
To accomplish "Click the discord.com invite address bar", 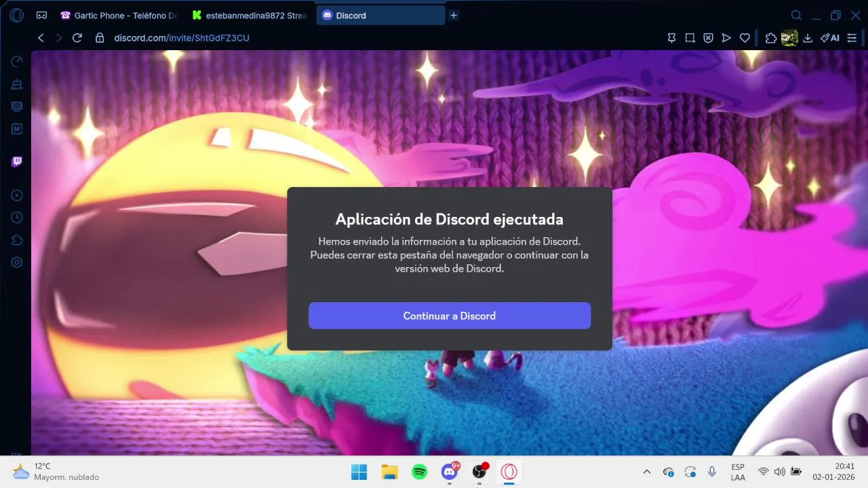I will [182, 38].
